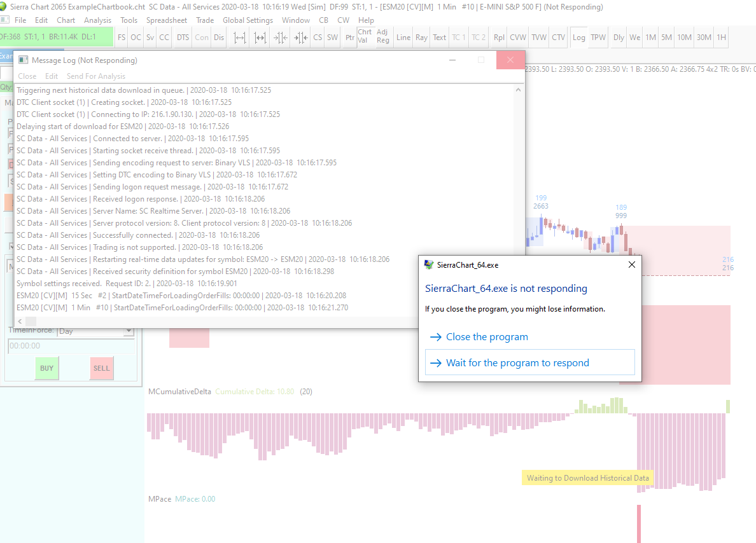Open the TimeInForce Day dropdown
The width and height of the screenshot is (756, 543).
point(129,331)
